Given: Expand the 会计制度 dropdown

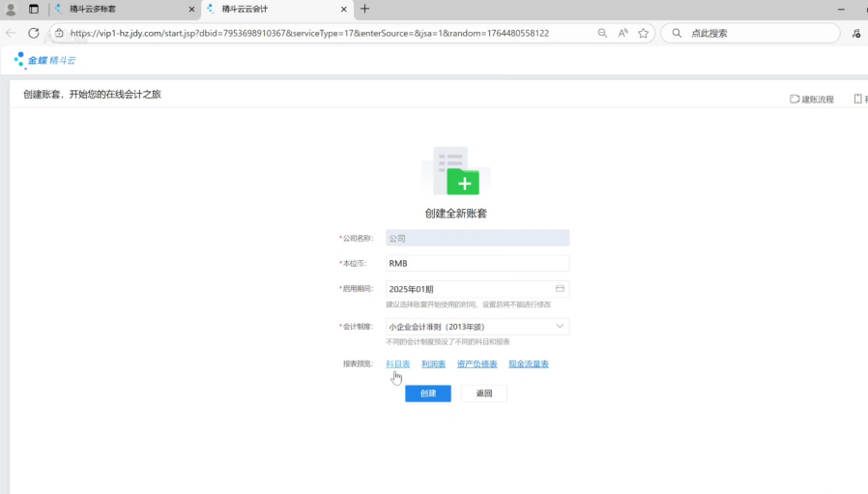Looking at the screenshot, I should click(560, 327).
